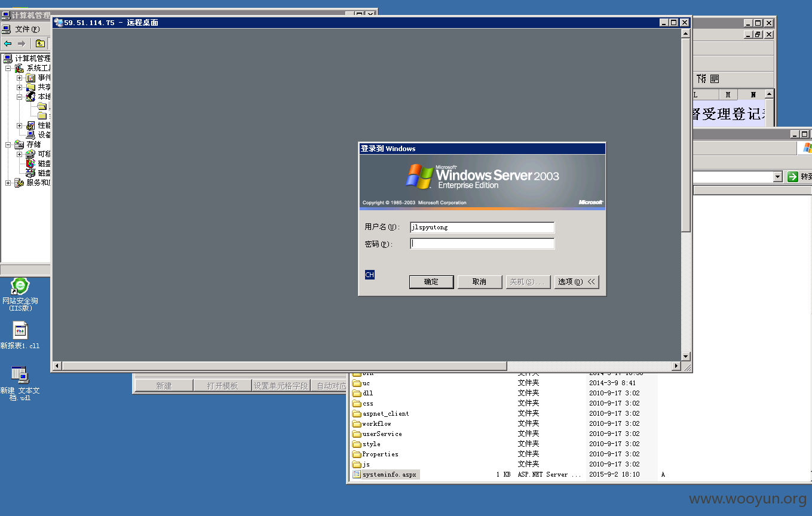
Task: Click the Up-one-level folder icon in Computer Management
Action: 40,44
